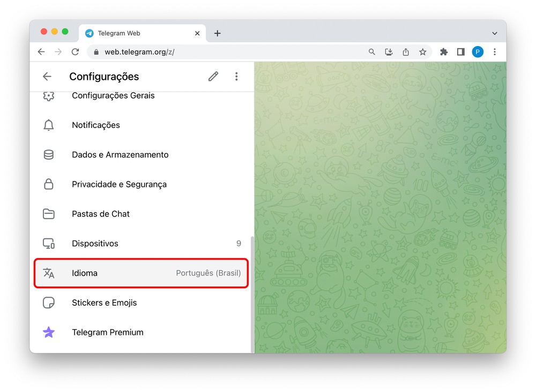The image size is (536, 392).
Task: Bookmark page with the star icon
Action: tap(423, 52)
